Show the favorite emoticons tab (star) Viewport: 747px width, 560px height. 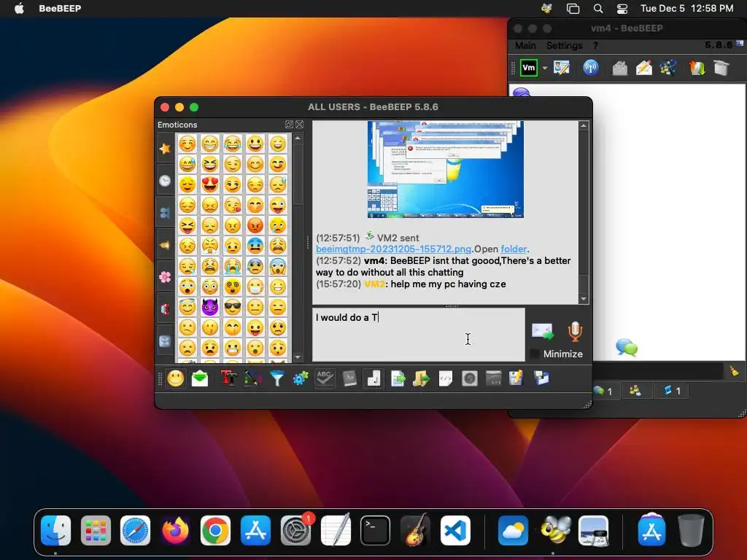tap(165, 149)
